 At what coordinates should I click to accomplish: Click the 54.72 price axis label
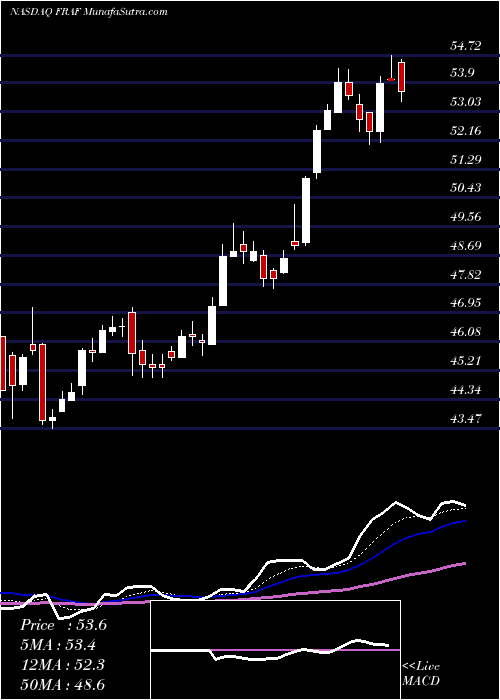click(466, 46)
